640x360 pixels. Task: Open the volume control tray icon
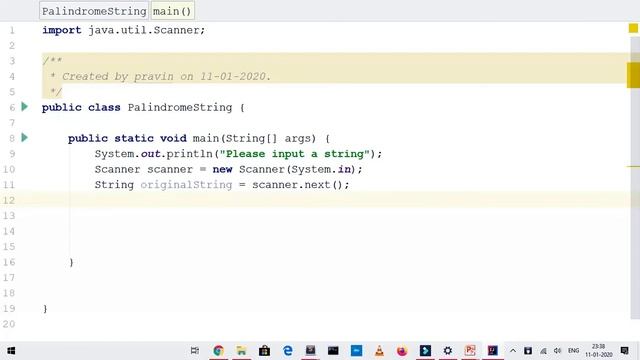pyautogui.click(x=558, y=351)
